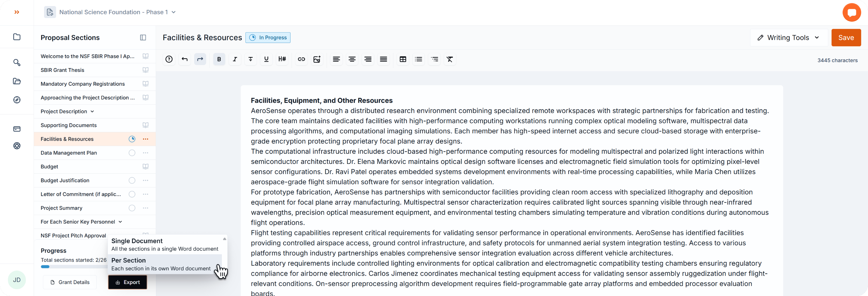Mark Project Summary status circle
The width and height of the screenshot is (868, 296).
(132, 208)
